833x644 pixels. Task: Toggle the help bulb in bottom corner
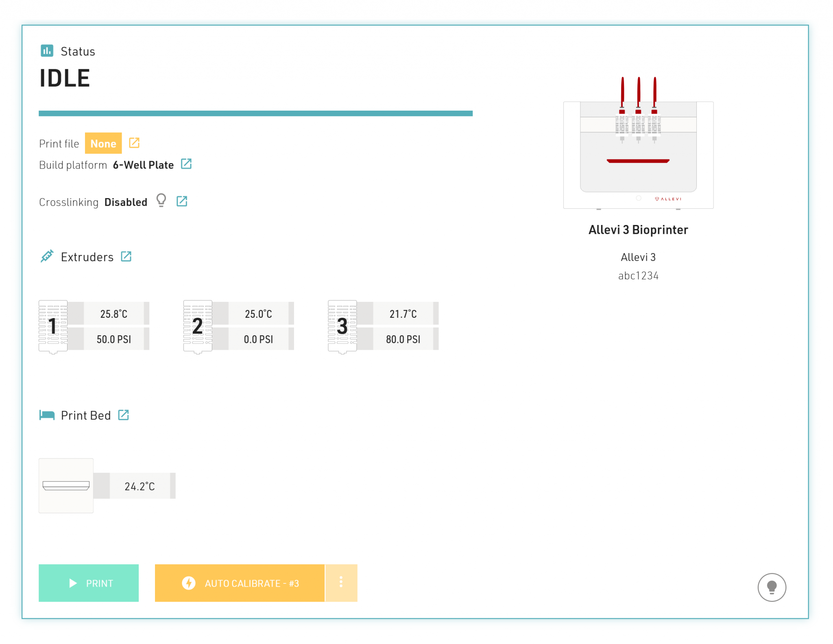coord(771,587)
